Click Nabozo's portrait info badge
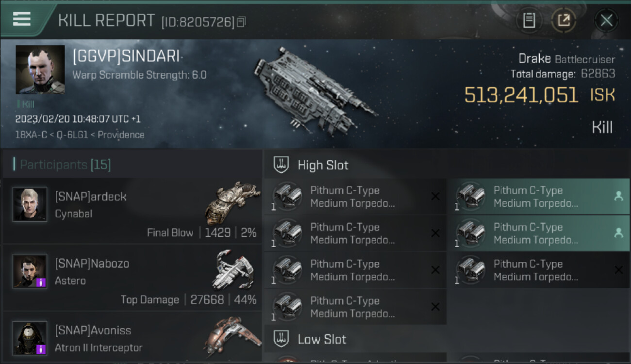Image resolution: width=631 pixels, height=364 pixels. click(41, 282)
